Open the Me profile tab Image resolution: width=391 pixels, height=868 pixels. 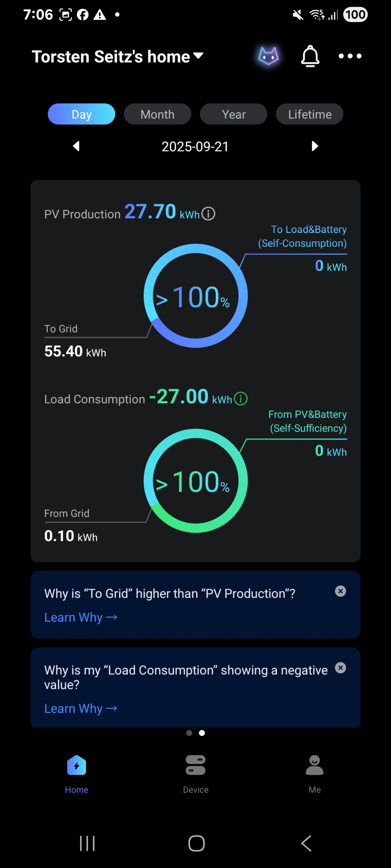pyautogui.click(x=315, y=773)
